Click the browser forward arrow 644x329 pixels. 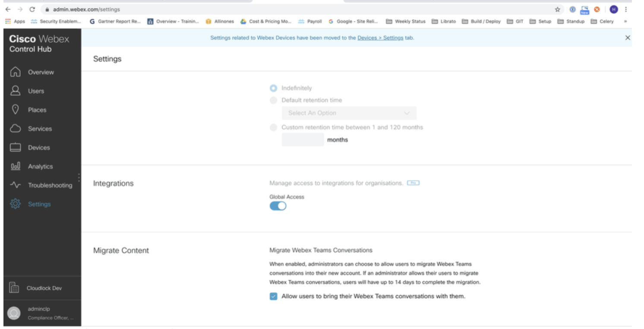point(20,9)
